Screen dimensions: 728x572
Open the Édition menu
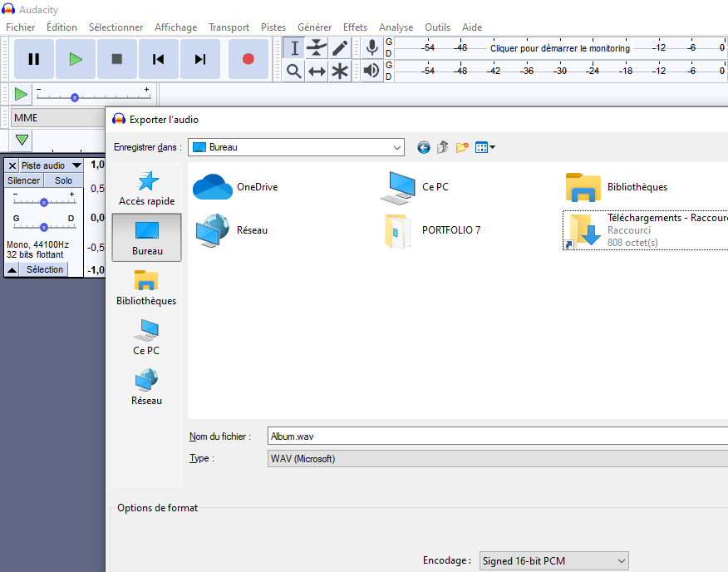61,27
